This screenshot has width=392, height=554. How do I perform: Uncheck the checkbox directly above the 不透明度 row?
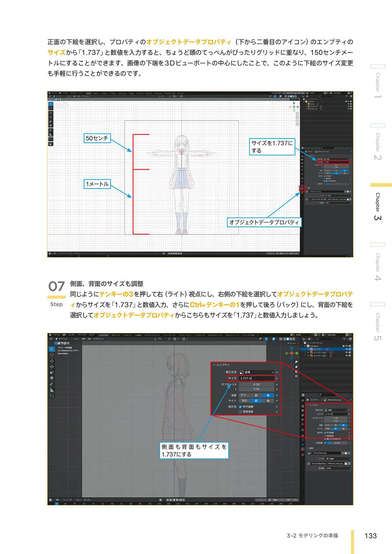(325, 439)
